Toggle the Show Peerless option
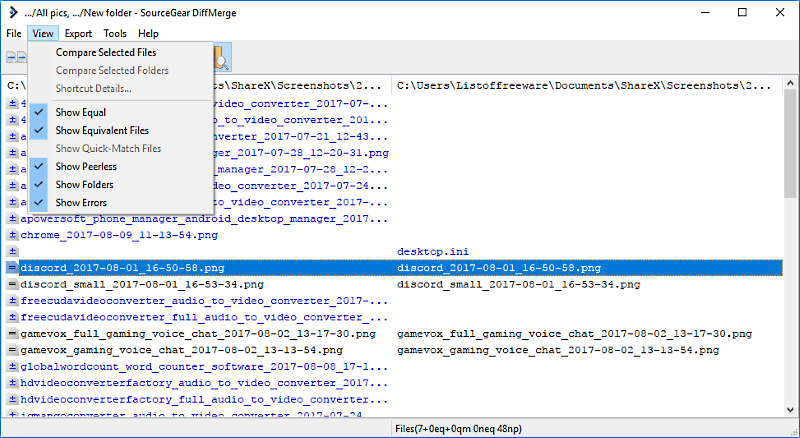The height and width of the screenshot is (438, 800). tap(120, 166)
